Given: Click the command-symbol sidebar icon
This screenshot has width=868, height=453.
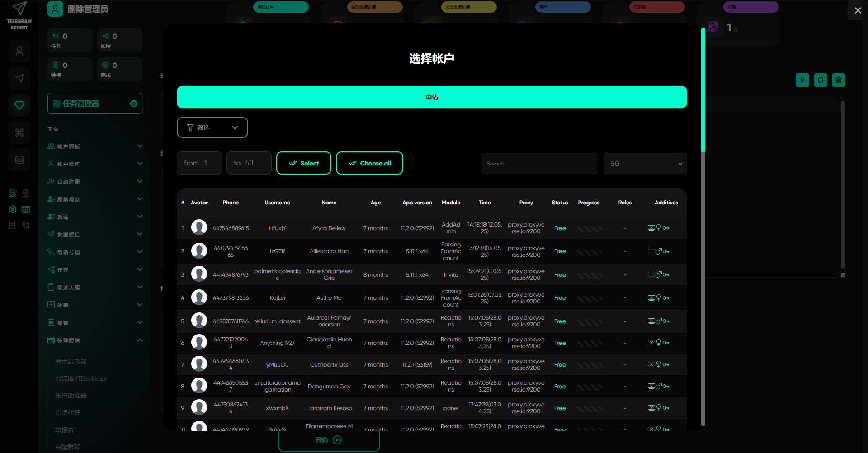Looking at the screenshot, I should pyautogui.click(x=19, y=132).
